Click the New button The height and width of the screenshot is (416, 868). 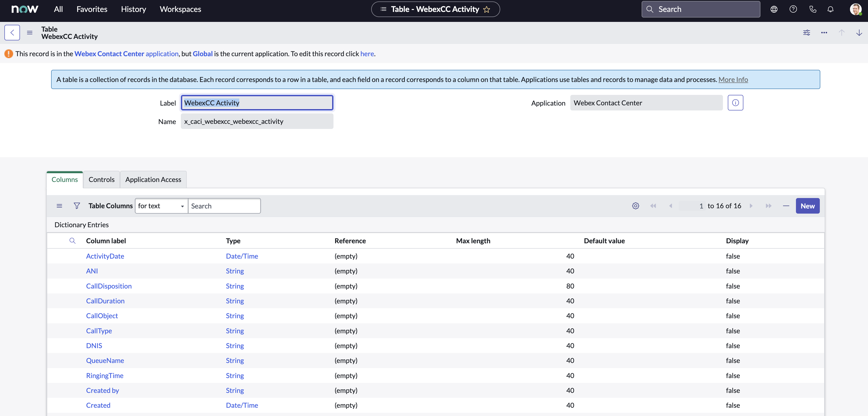point(808,206)
